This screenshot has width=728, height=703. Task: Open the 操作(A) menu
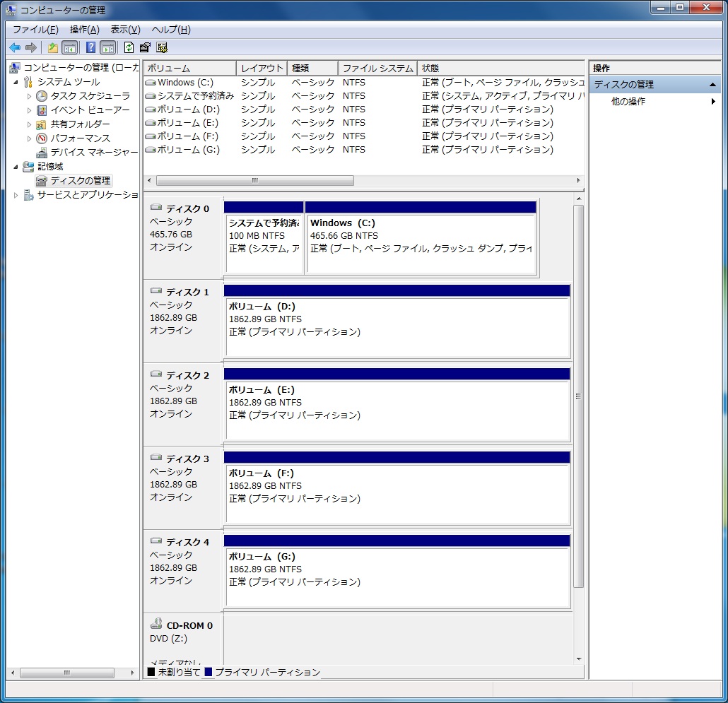(84, 30)
